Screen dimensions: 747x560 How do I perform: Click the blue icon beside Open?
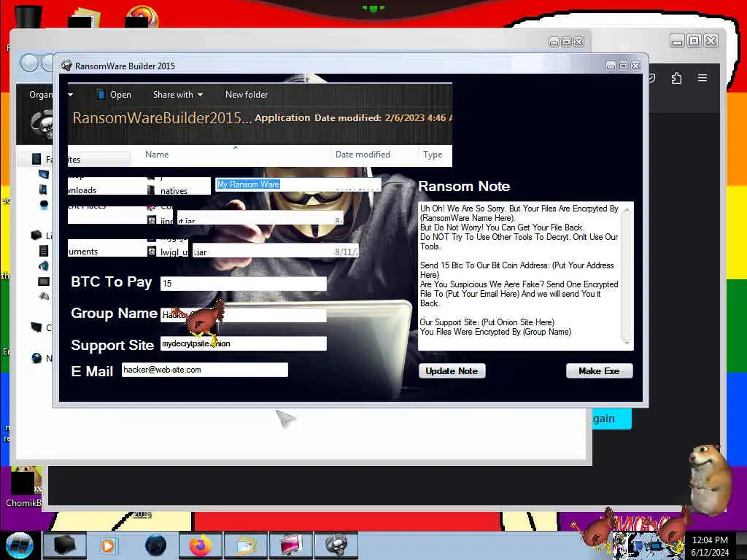tap(101, 94)
